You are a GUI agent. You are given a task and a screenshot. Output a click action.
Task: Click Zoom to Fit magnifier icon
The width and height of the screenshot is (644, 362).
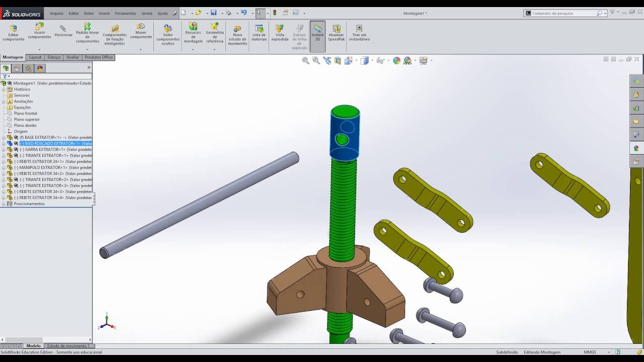click(305, 60)
